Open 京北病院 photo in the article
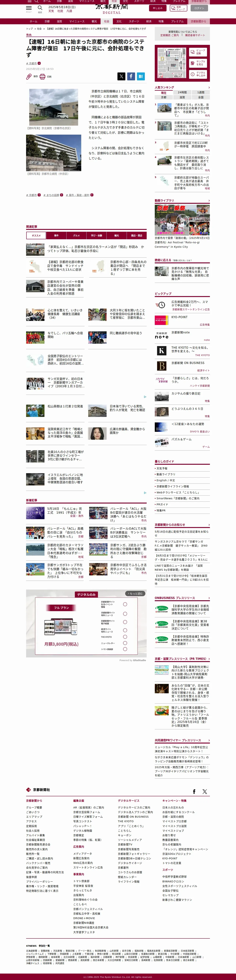The image size is (236, 980). pyautogui.click(x=54, y=107)
